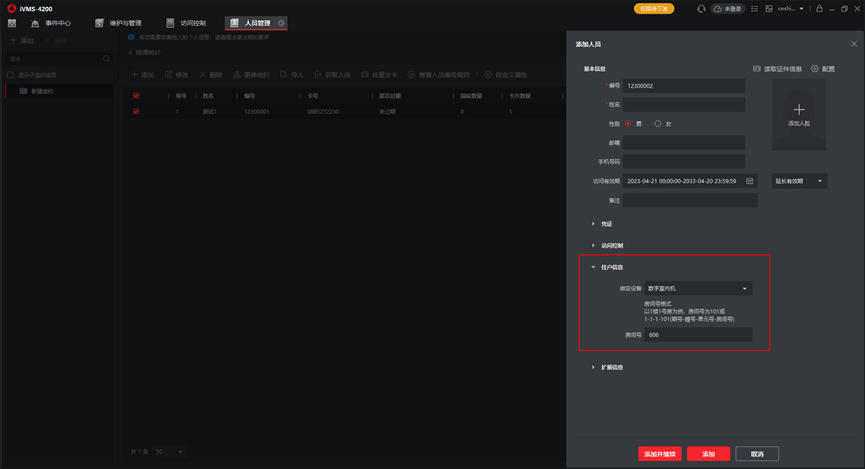
Task: Open the calendar icon in validity field
Action: pos(750,181)
